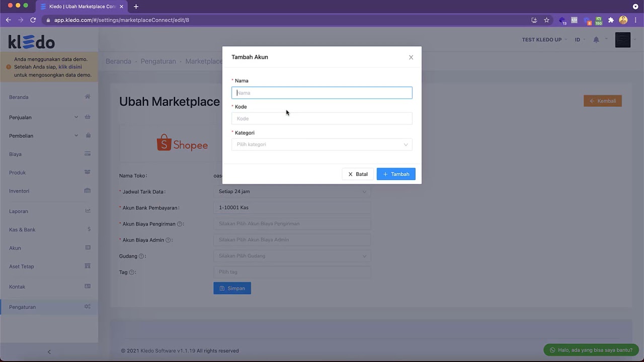Click the install app icon in address bar
The width and height of the screenshot is (644, 362).
[534, 20]
